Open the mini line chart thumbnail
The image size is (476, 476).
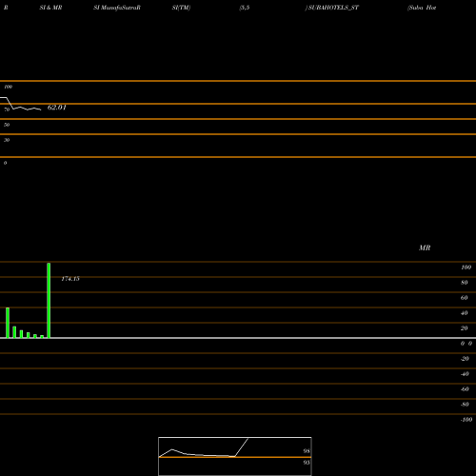coord(235,456)
